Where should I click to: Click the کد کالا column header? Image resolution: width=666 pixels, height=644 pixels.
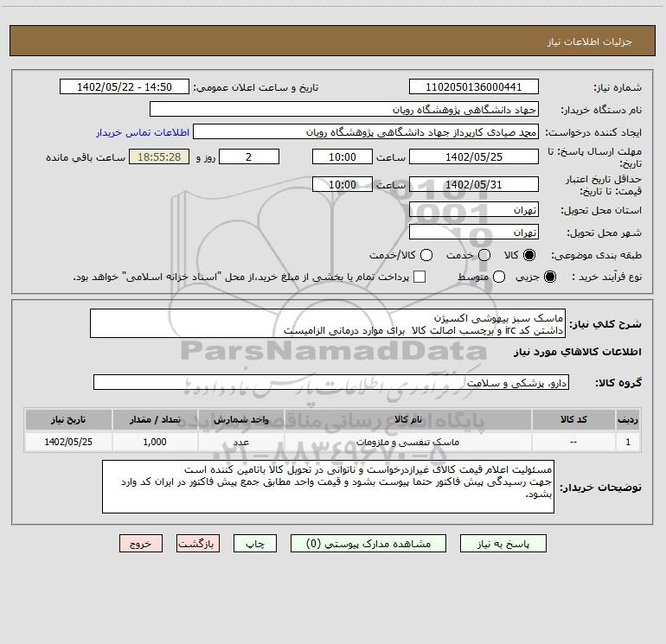(x=573, y=419)
